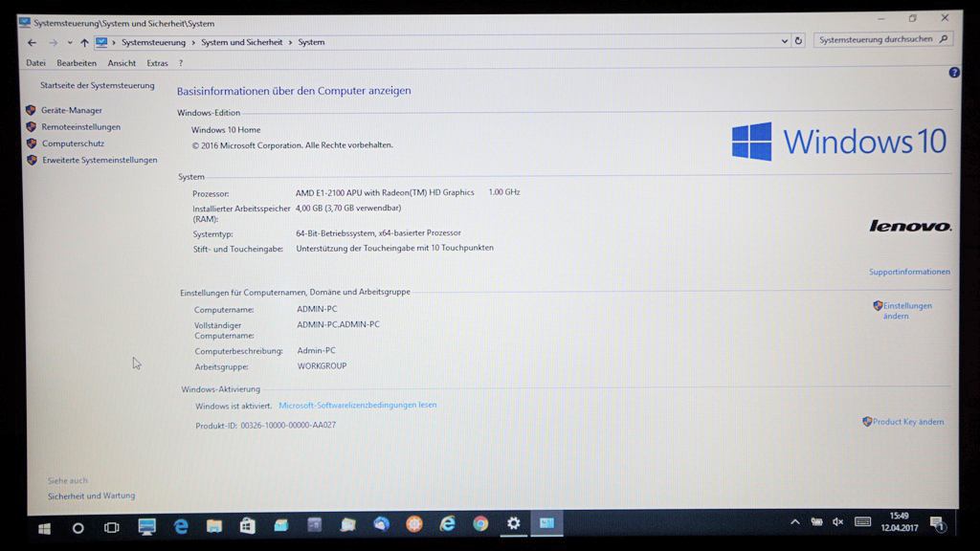
Task: Select the 4,00 GB RAM value
Action: [x=309, y=208]
